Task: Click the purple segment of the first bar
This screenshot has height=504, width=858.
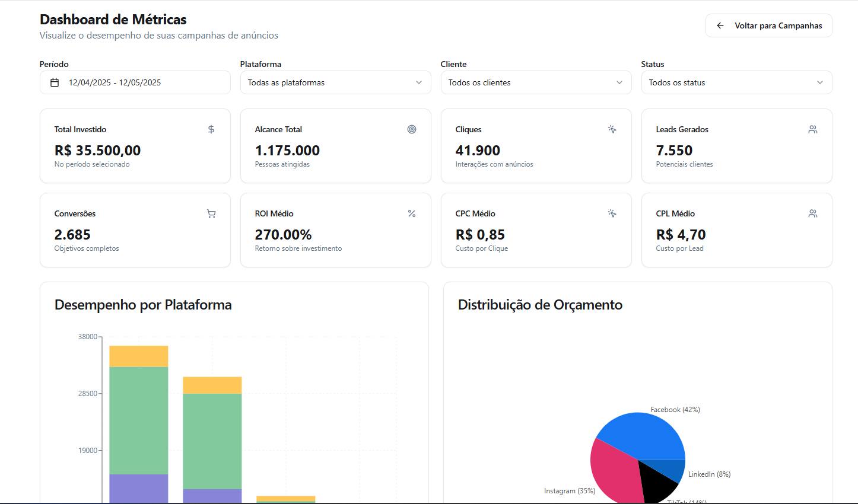Action: point(138,489)
